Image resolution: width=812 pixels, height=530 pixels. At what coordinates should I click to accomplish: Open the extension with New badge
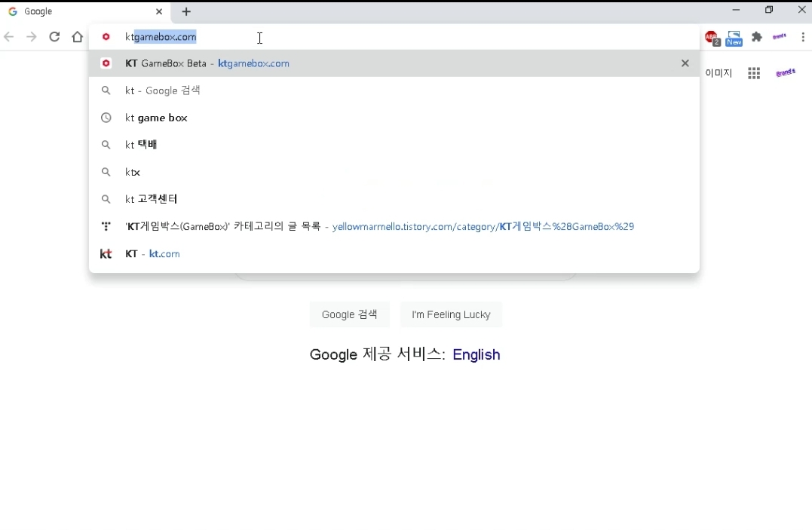[734, 38]
